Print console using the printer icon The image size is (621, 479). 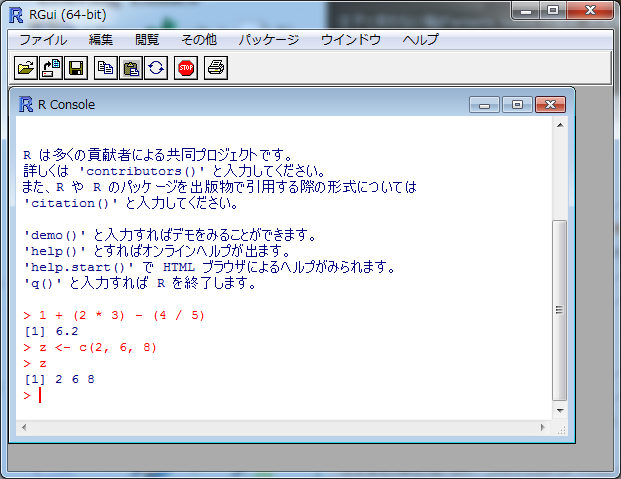216,68
